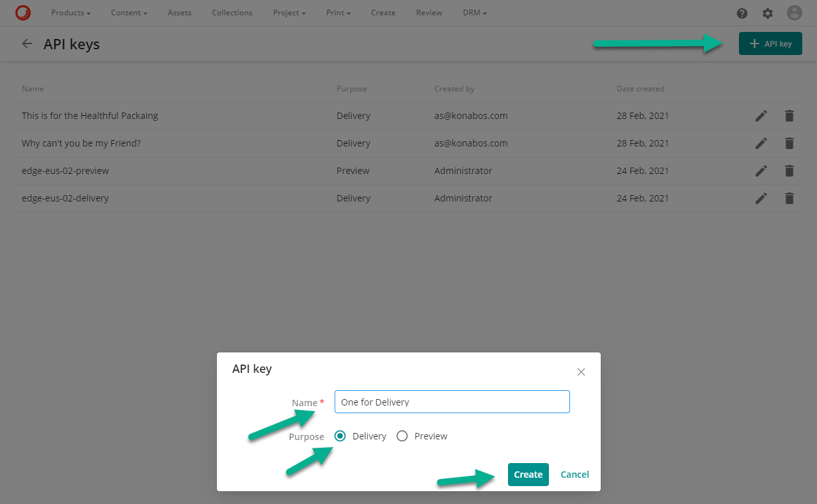This screenshot has width=817, height=504.
Task: Delete the edge-eus-02-preview key
Action: point(789,171)
